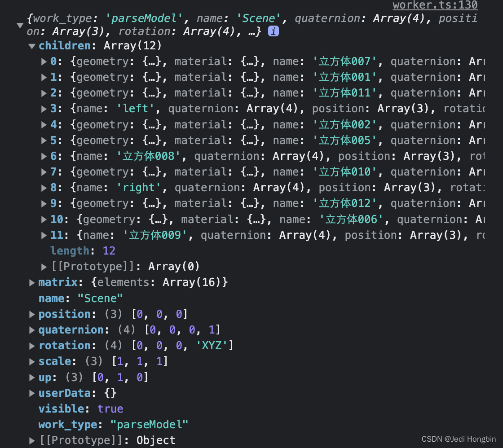The width and height of the screenshot is (503, 448).
Task: Expand child 0 containing '立方体007'
Action: pyautogui.click(x=43, y=61)
